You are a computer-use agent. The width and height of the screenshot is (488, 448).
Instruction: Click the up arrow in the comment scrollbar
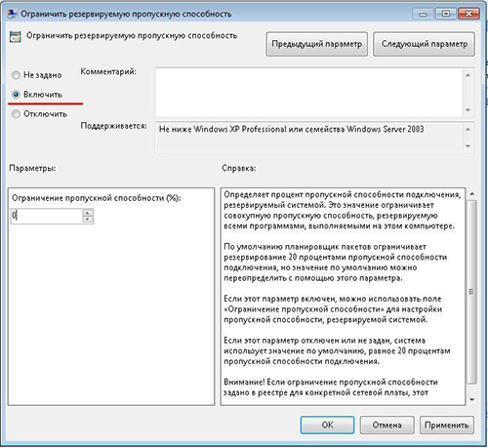point(468,75)
